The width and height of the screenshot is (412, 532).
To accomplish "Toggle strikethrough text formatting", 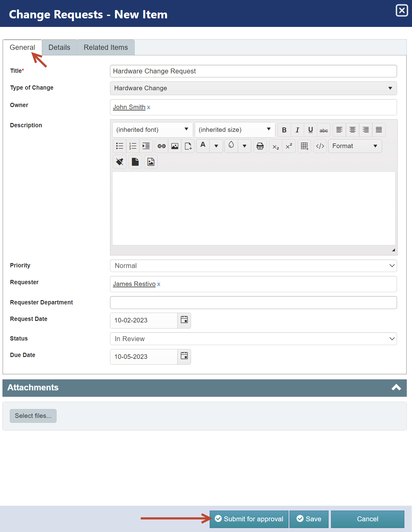I will pos(323,130).
